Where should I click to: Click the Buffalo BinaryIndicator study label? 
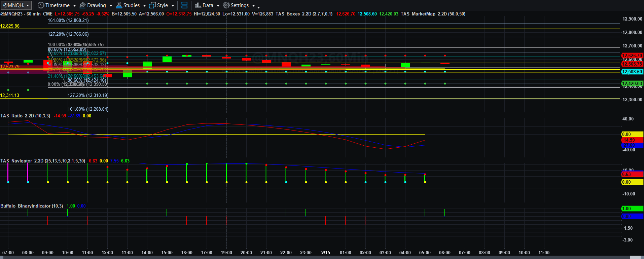coord(32,206)
